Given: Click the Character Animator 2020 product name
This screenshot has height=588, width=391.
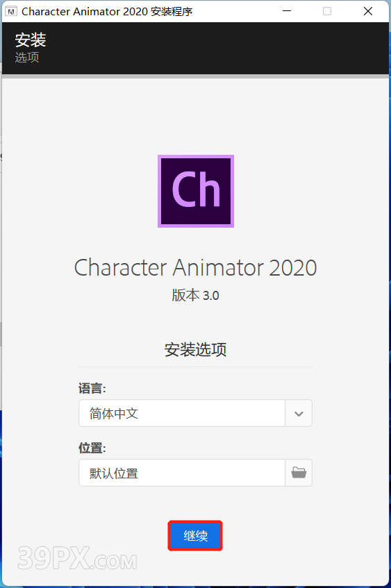Looking at the screenshot, I should point(196,268).
